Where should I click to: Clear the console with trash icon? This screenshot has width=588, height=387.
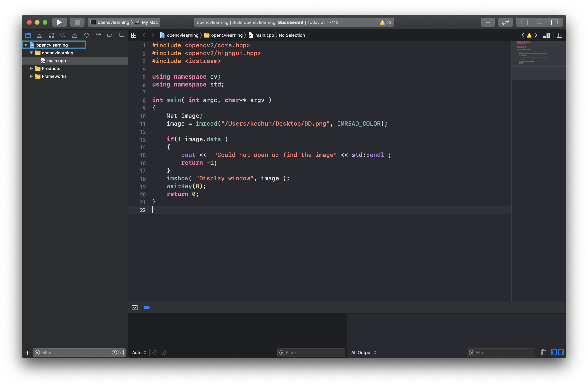(543, 353)
